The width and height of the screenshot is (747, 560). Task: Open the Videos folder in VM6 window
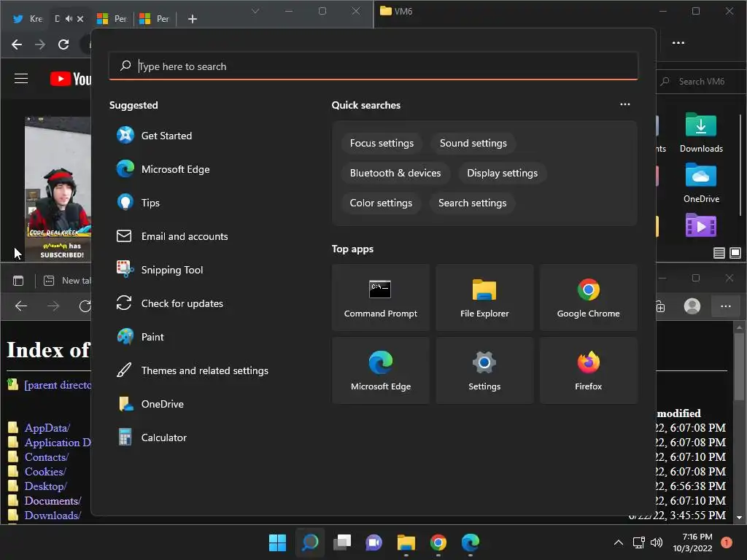tap(701, 225)
